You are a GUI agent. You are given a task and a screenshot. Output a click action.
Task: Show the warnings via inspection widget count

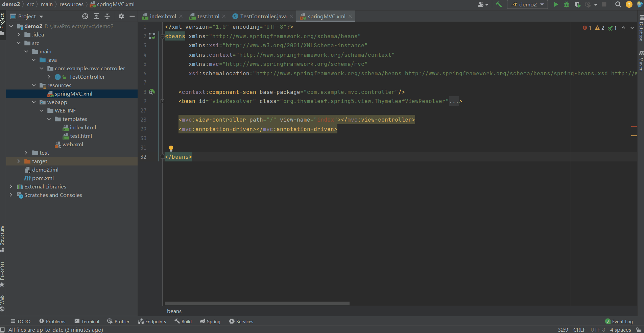tap(599, 28)
